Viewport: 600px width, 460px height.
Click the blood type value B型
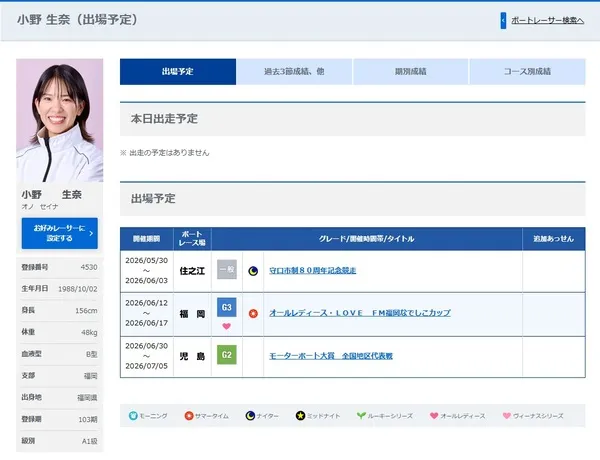pyautogui.click(x=92, y=354)
